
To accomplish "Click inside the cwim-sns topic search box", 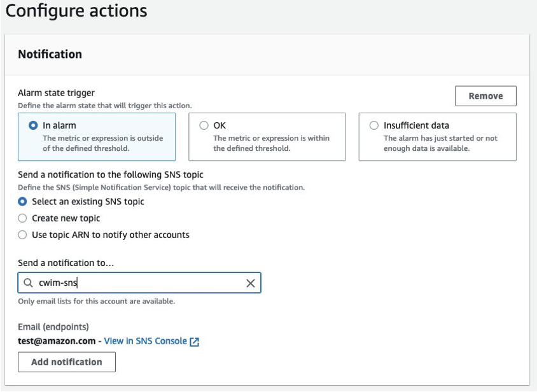I will click(139, 283).
